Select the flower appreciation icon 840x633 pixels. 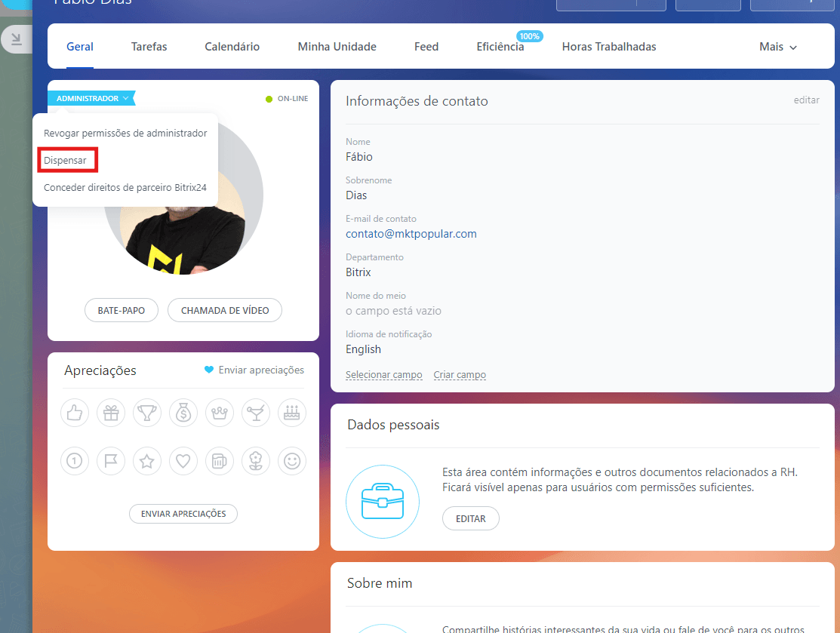tap(256, 461)
